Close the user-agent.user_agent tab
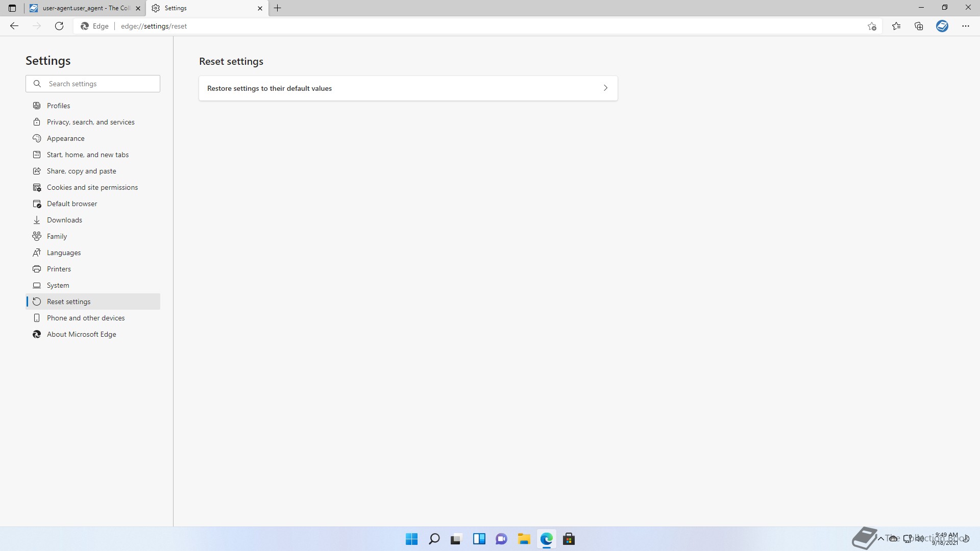The width and height of the screenshot is (980, 551). coord(138,8)
